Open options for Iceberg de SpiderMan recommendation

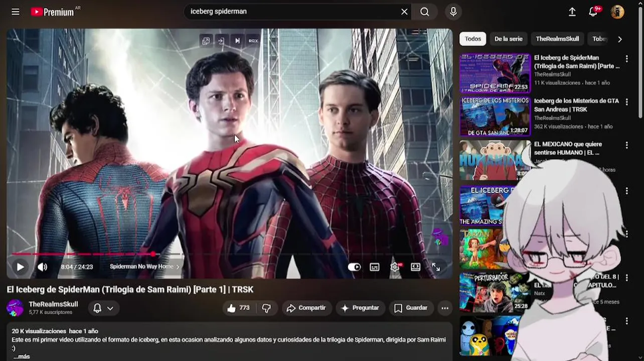626,59
